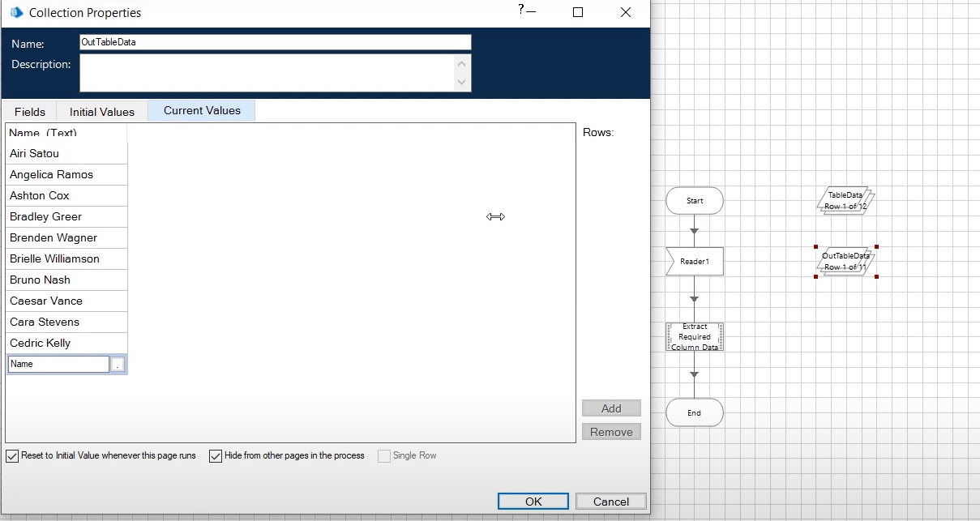Select the Caesar Vance row

[x=66, y=301]
